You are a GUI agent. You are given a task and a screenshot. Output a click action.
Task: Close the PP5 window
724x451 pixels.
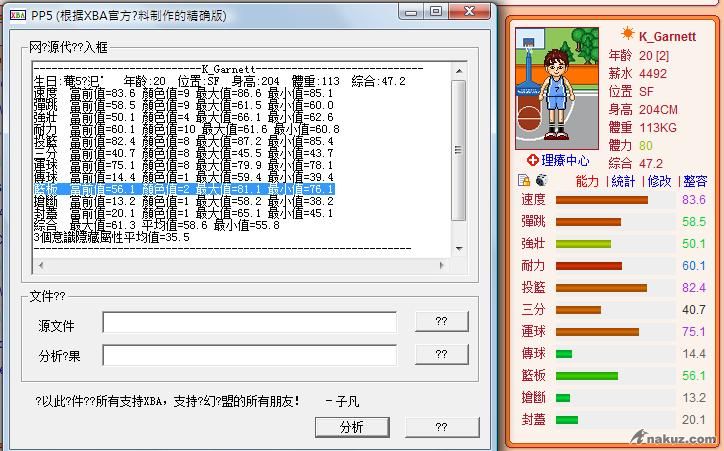470,11
